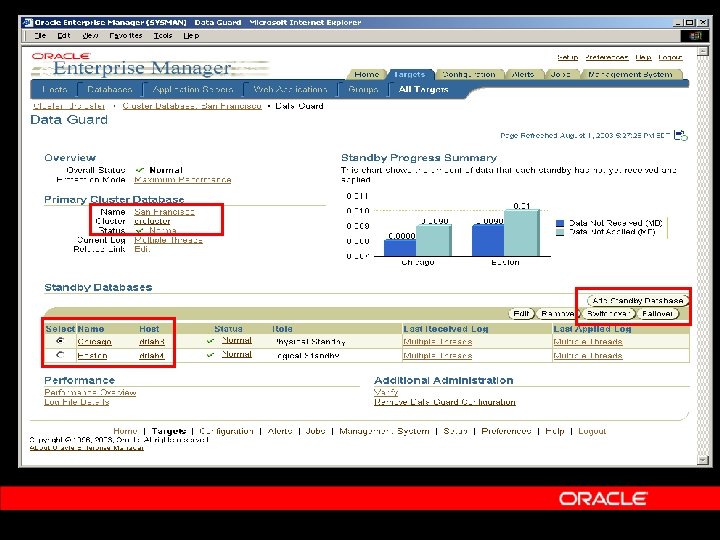
Task: Open the Hosts subtab
Action: coord(55,90)
